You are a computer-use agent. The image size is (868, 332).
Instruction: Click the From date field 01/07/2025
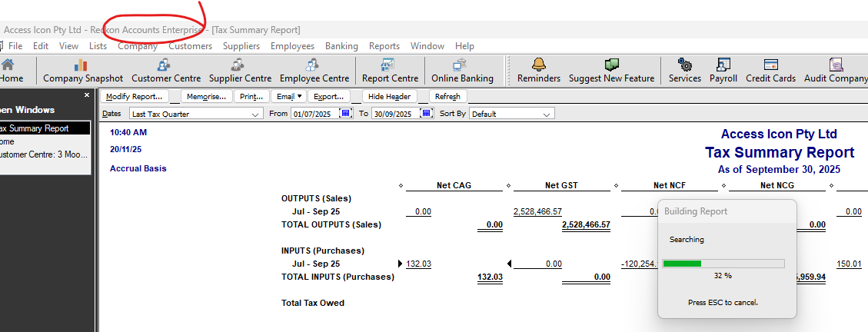pyautogui.click(x=314, y=114)
